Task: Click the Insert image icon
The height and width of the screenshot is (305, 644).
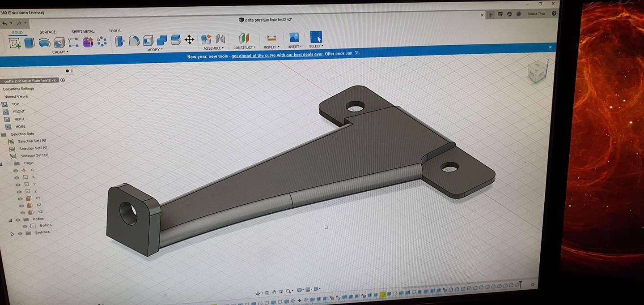Action: [294, 37]
